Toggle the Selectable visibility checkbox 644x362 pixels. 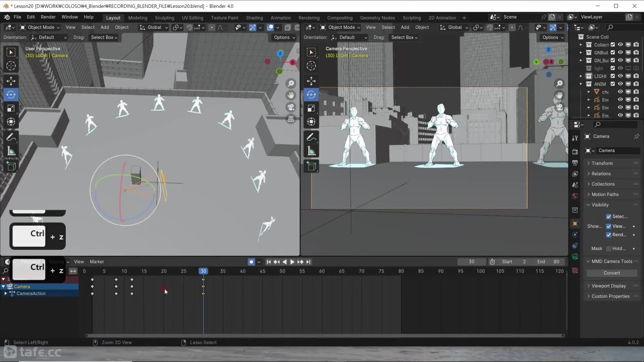(x=608, y=217)
